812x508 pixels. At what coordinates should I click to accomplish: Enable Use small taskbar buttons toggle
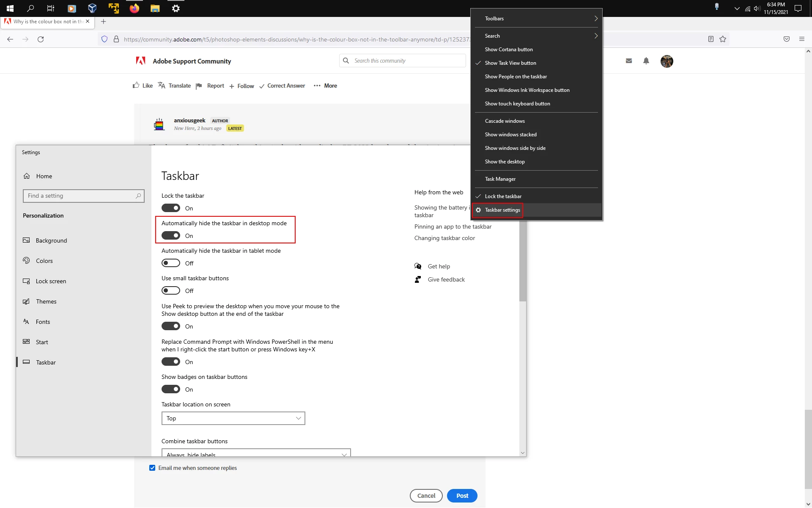[171, 290]
